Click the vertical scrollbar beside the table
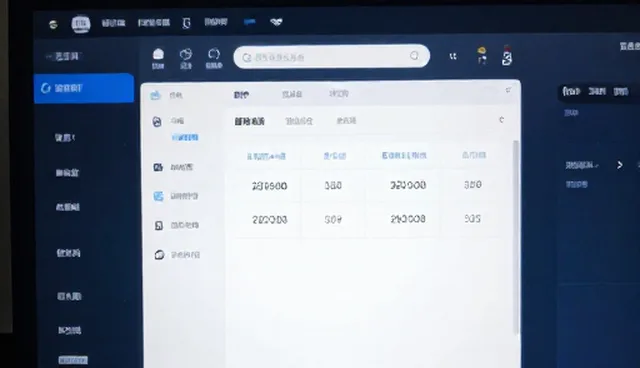Image resolution: width=640 pixels, height=368 pixels. pyautogui.click(x=516, y=237)
